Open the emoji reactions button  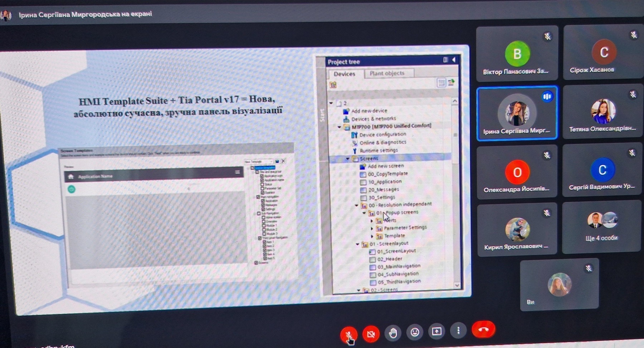click(x=415, y=332)
